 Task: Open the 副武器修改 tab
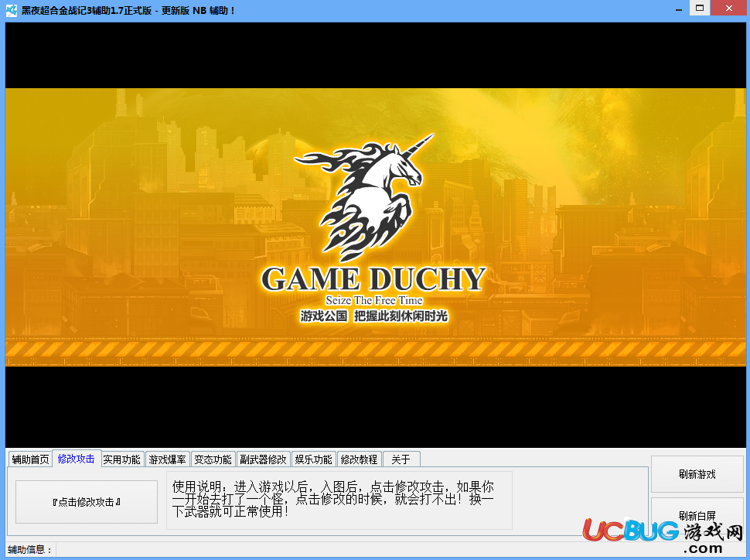point(263,459)
